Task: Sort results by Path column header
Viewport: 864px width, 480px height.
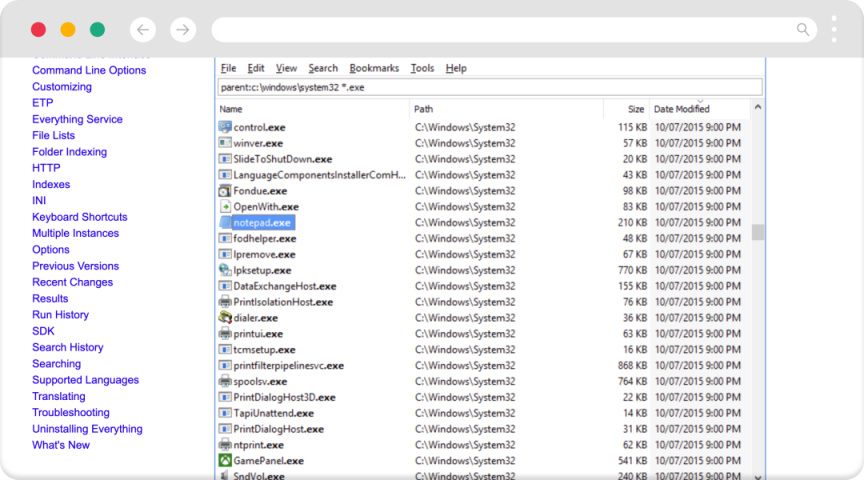Action: click(506, 109)
